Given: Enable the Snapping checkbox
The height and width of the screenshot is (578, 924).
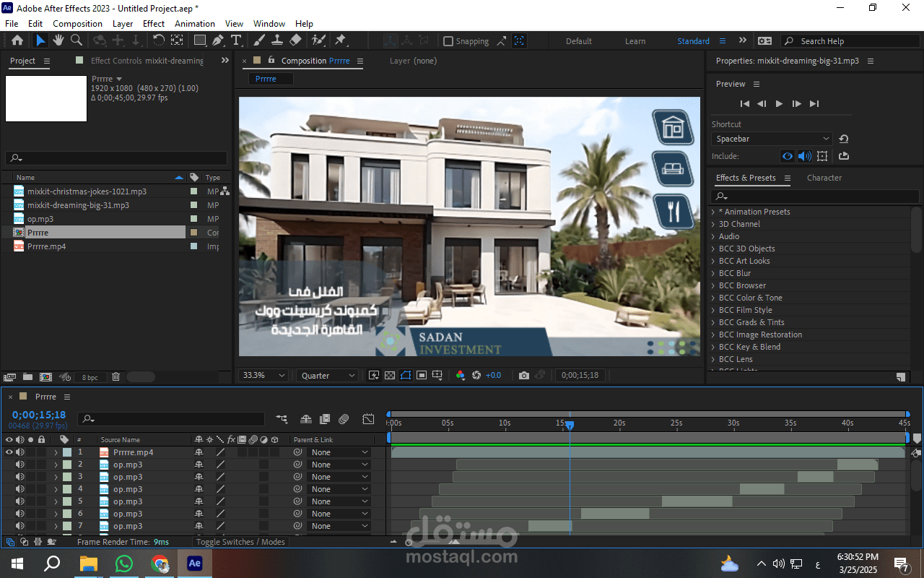Looking at the screenshot, I should click(x=448, y=41).
